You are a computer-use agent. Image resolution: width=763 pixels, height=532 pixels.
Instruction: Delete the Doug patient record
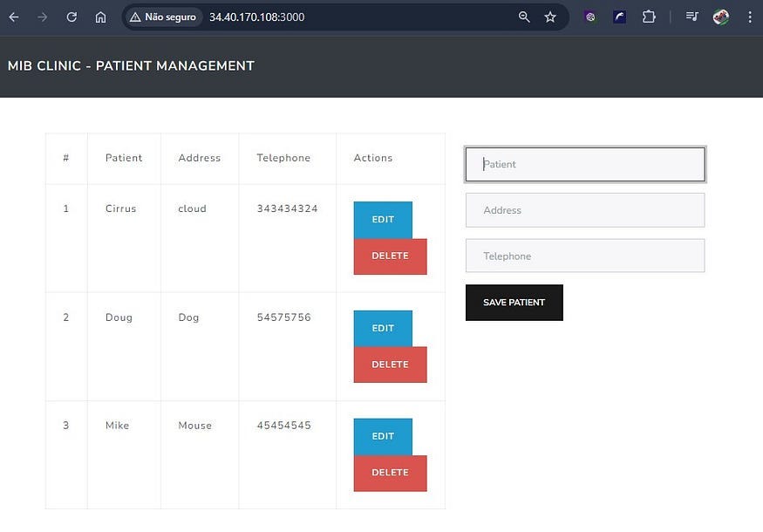pyautogui.click(x=391, y=365)
